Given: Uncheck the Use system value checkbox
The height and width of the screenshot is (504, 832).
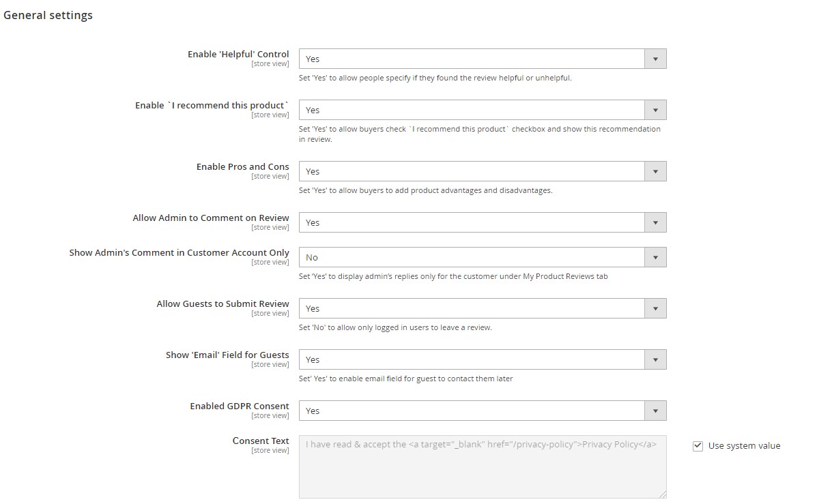Looking at the screenshot, I should pos(698,446).
